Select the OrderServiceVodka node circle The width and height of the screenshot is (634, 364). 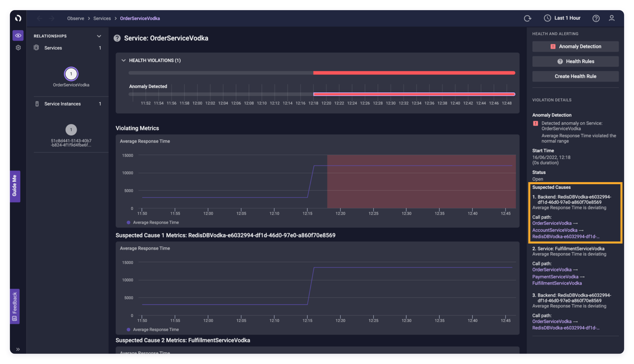point(71,74)
